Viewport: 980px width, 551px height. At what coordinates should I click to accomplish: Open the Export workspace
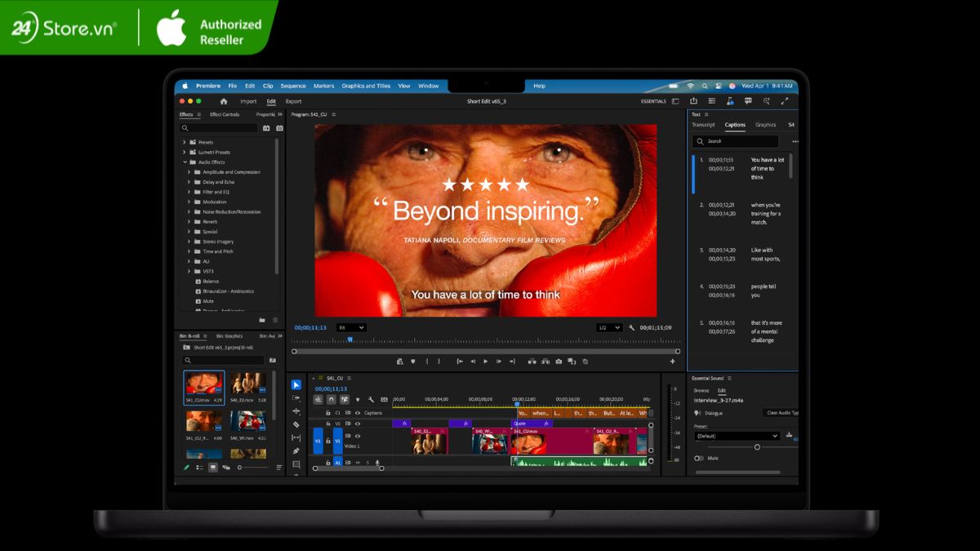[293, 101]
